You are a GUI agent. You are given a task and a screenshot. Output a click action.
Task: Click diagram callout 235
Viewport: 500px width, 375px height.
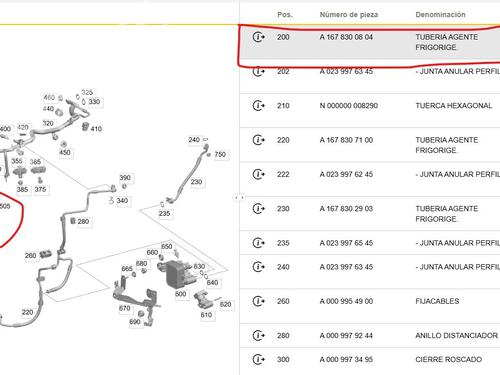pyautogui.click(x=164, y=213)
